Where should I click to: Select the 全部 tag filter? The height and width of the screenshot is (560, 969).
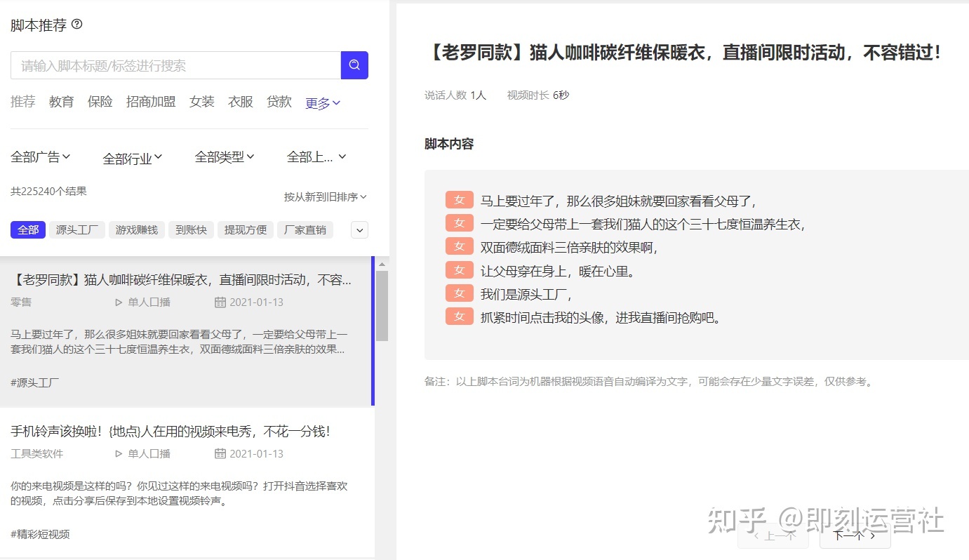28,229
